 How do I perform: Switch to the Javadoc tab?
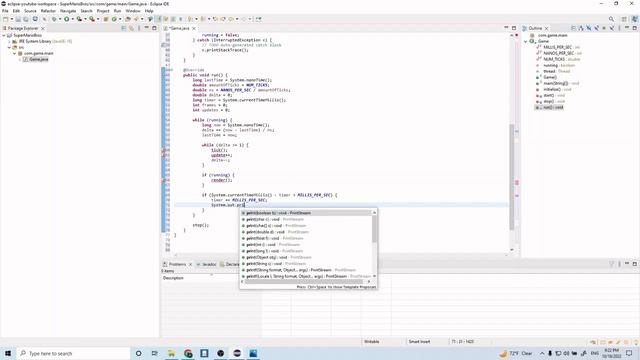tap(207, 264)
